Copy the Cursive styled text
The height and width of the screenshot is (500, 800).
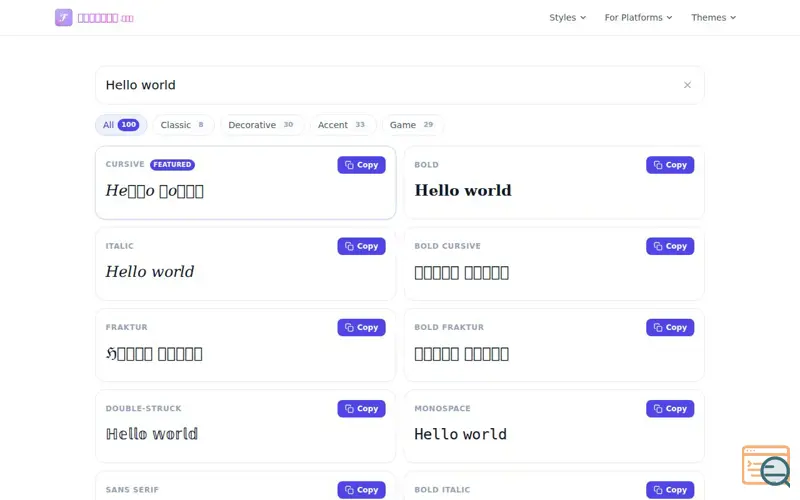tap(361, 165)
